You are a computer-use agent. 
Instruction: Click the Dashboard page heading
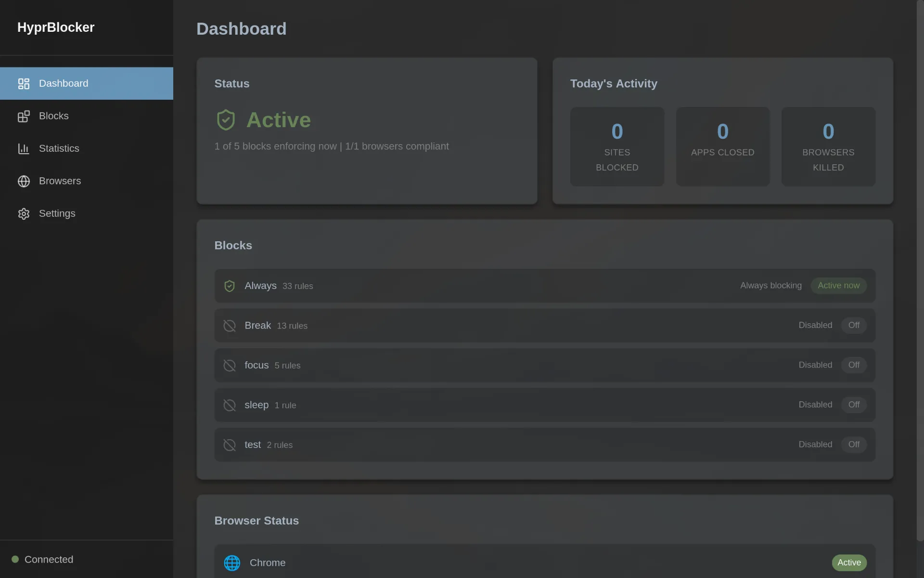click(x=241, y=29)
